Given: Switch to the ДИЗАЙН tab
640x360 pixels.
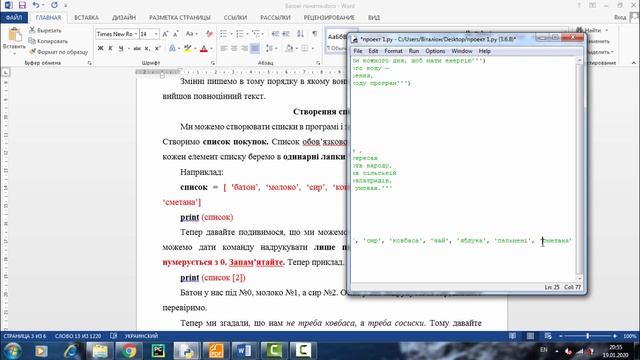Looking at the screenshot, I should point(124,18).
